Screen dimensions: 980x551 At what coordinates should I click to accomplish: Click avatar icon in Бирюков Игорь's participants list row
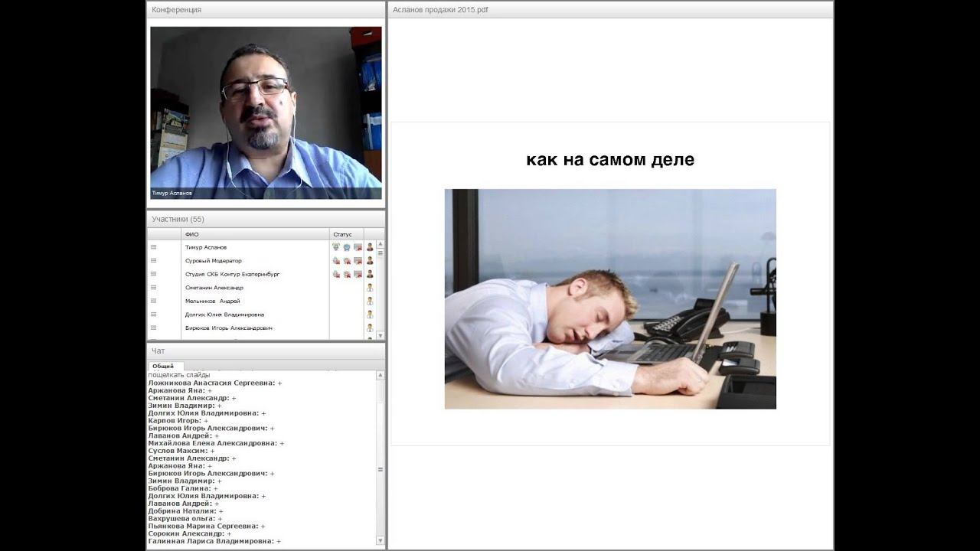pos(370,328)
